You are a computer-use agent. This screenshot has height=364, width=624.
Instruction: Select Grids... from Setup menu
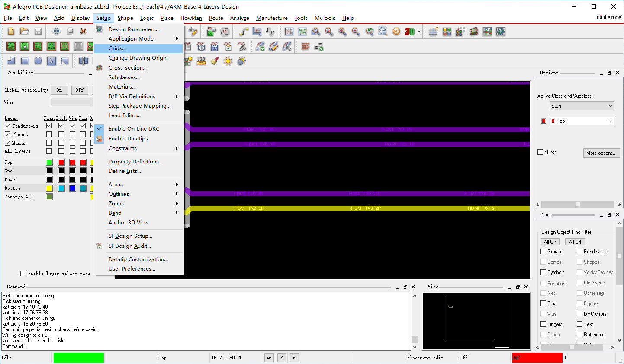tap(138, 48)
